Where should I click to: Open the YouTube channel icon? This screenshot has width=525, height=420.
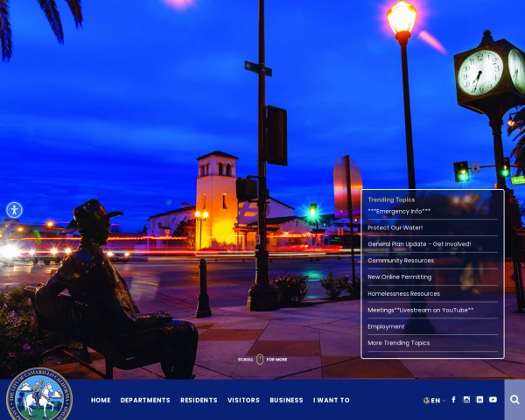(x=493, y=400)
